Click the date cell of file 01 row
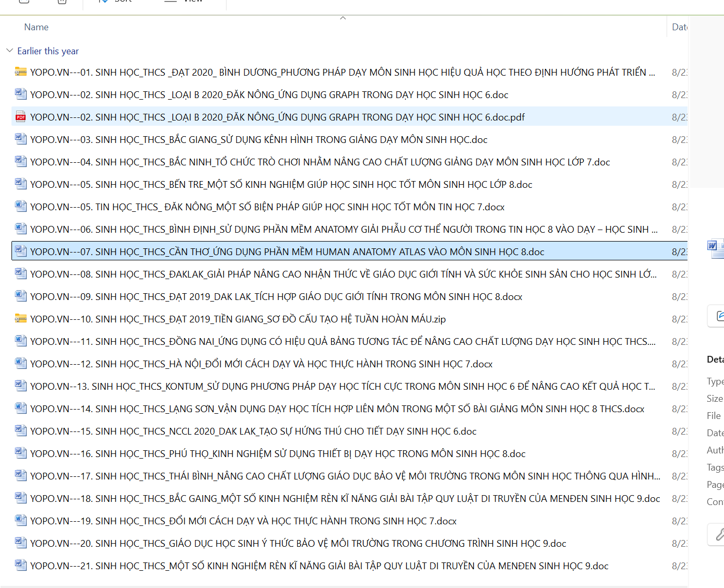Screen dimensions: 724x588 (x=679, y=73)
